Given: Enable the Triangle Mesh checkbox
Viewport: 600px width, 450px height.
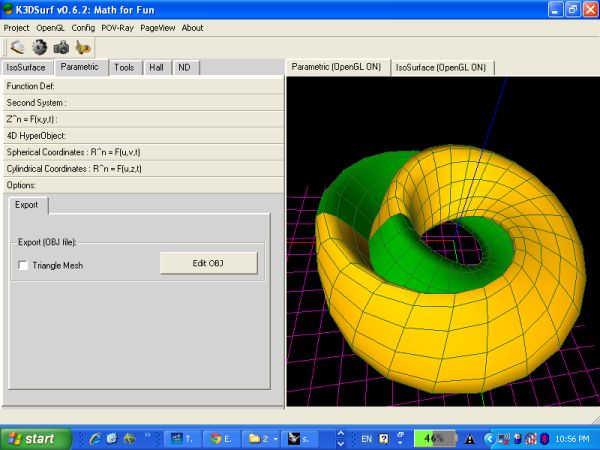Looking at the screenshot, I should click(23, 265).
